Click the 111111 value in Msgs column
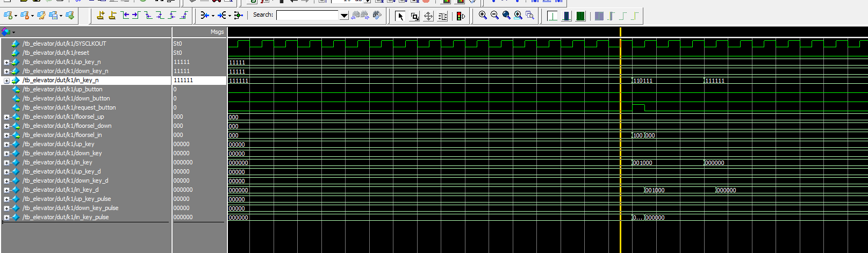The image size is (868, 253). coord(183,80)
